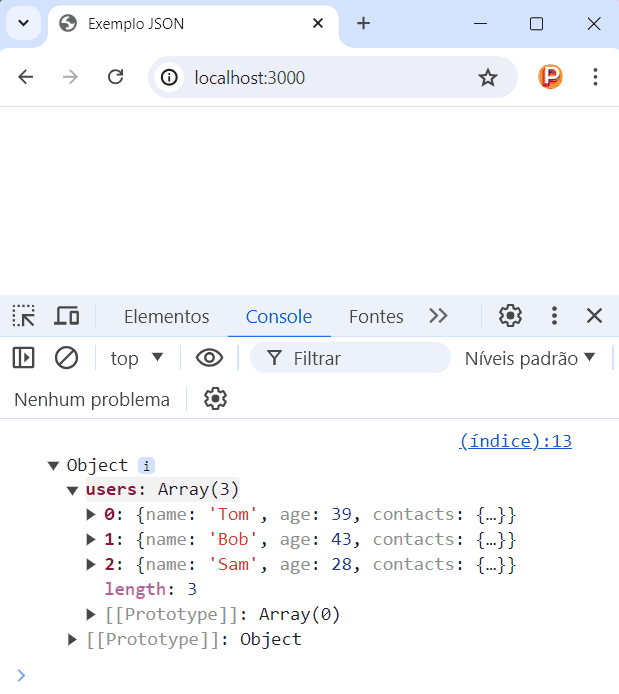
Task: Open the (índice):13 source link
Action: point(515,441)
